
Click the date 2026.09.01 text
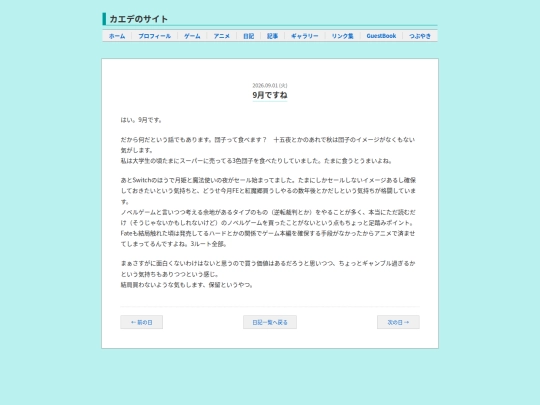coord(270,85)
